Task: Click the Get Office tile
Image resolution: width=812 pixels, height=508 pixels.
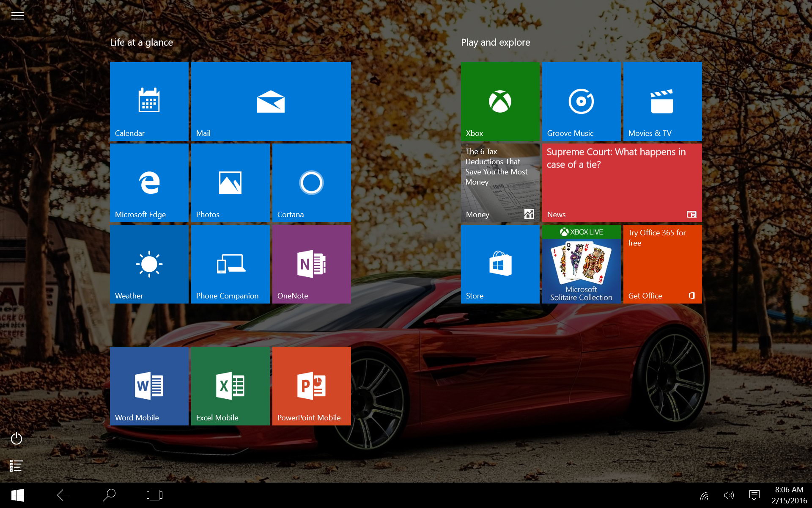Action: 662,264
